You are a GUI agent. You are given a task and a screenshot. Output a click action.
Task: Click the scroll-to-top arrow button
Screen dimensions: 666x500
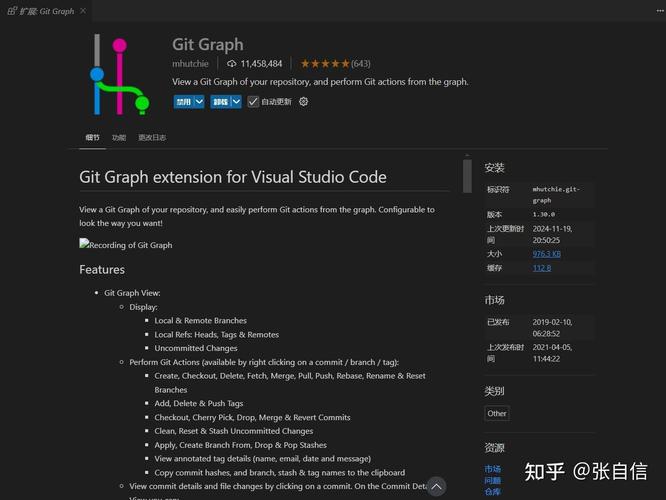click(x=436, y=486)
